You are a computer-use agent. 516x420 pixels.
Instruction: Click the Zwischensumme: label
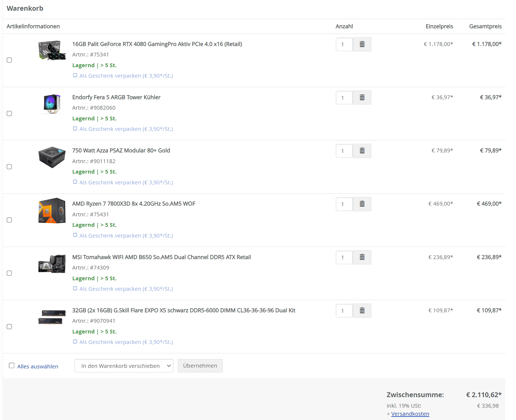(415, 395)
